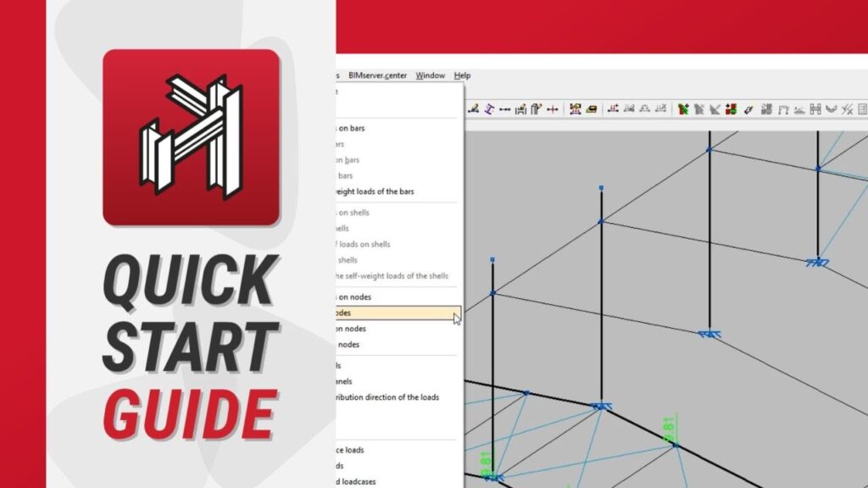
Task: Open the Help menu
Action: (x=462, y=75)
